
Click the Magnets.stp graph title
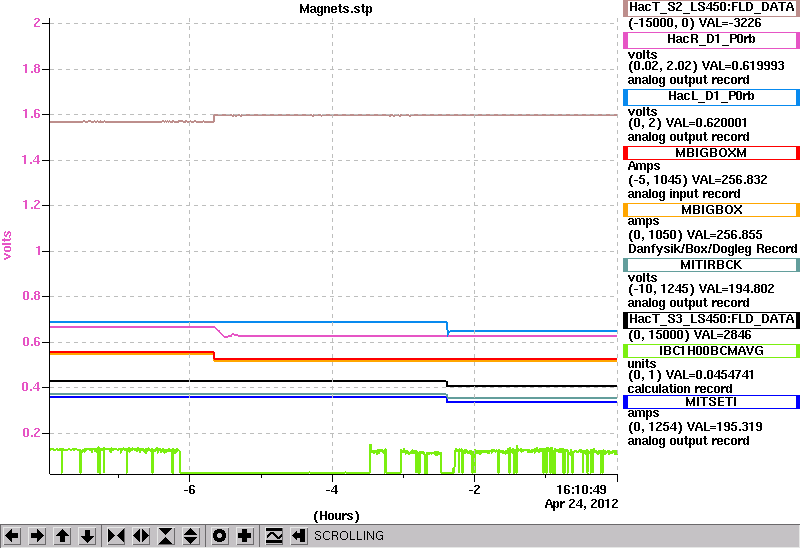pos(336,9)
